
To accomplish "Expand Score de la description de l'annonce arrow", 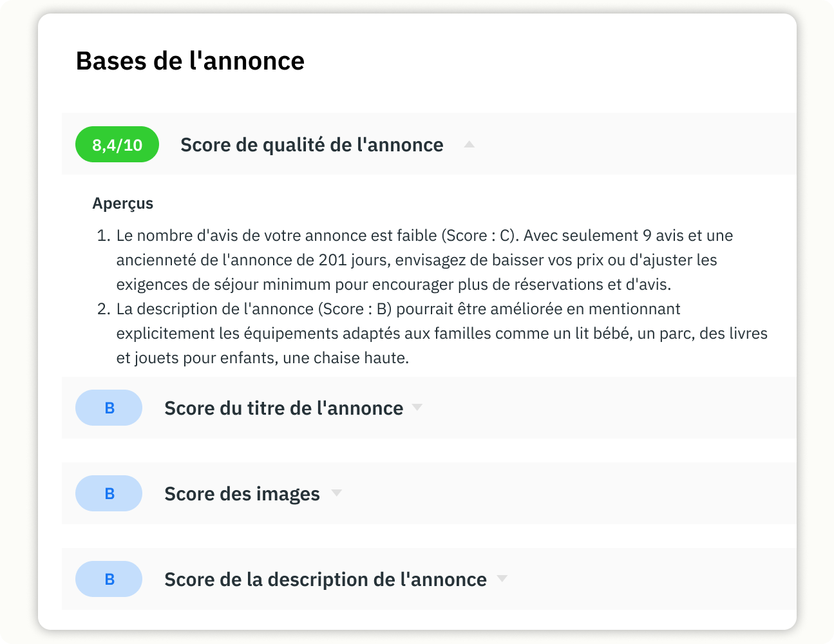I will tap(502, 578).
